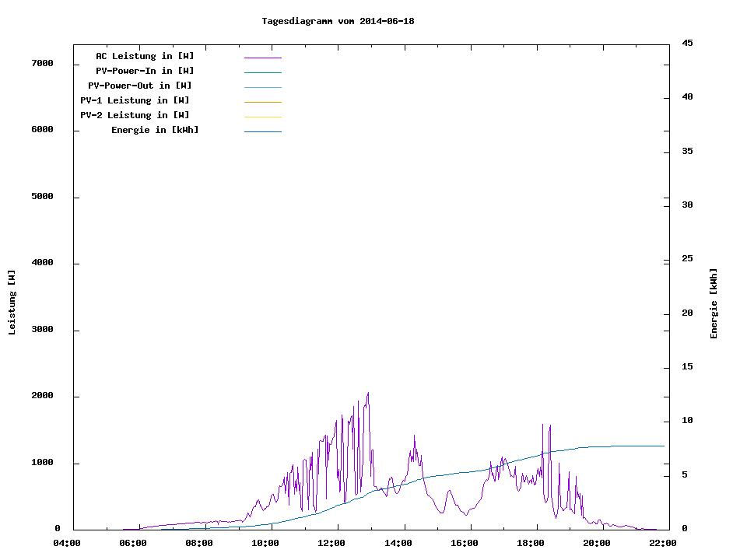The height and width of the screenshot is (560, 747).
Task: Click the 22:00 time axis label
Action: (662, 543)
